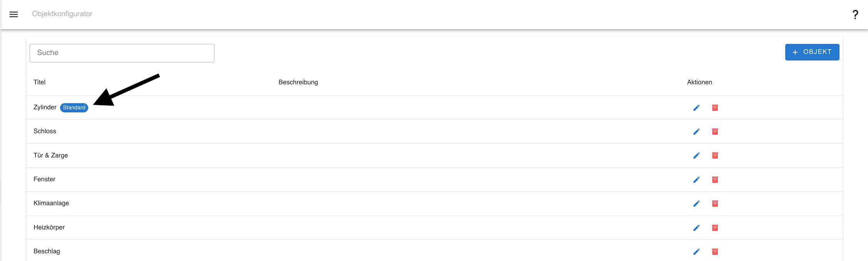
Task: Edit the Heizkörper object
Action: (696, 228)
